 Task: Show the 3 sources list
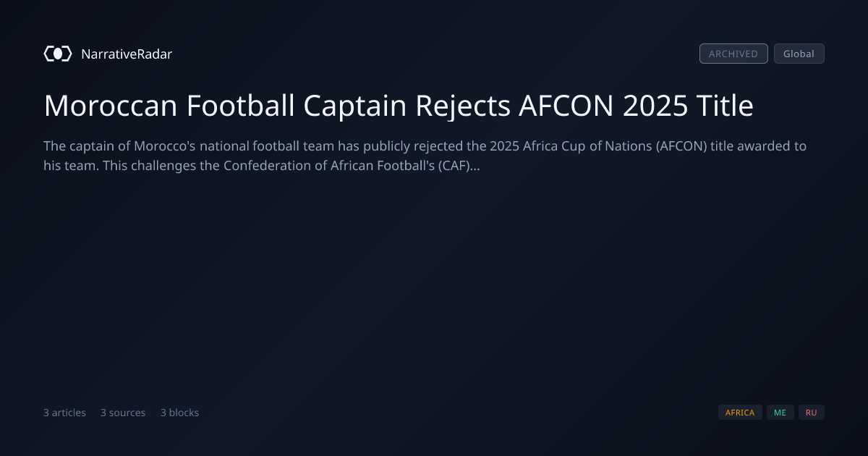[123, 413]
